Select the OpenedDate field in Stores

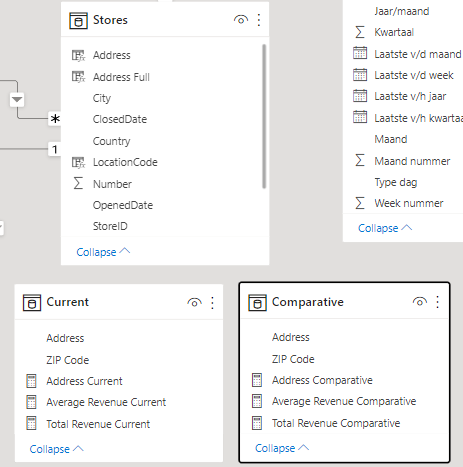(123, 205)
